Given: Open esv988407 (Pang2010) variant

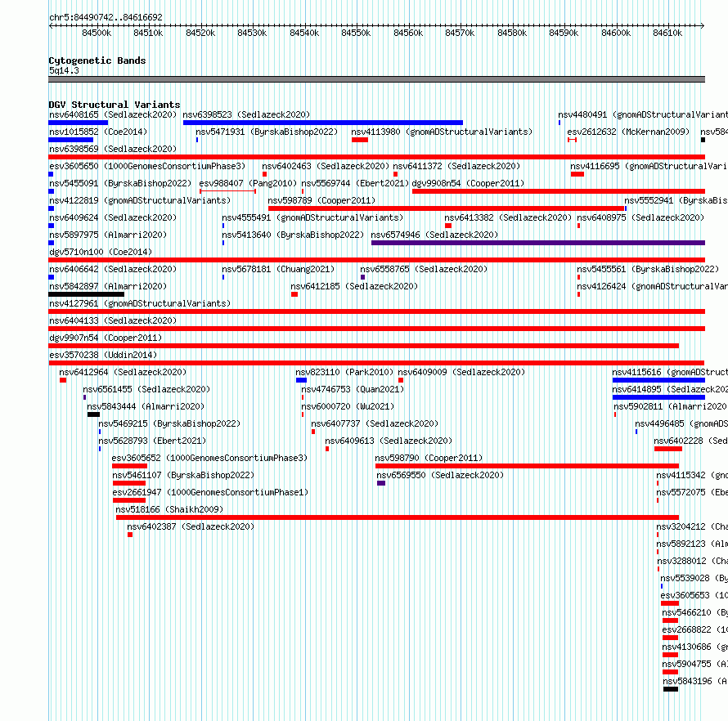Looking at the screenshot, I should click(x=248, y=183).
